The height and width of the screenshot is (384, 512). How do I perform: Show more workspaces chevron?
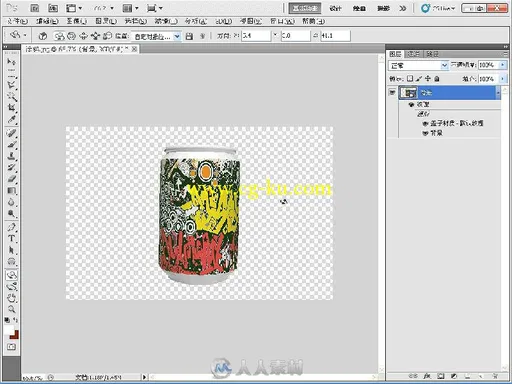coord(403,8)
